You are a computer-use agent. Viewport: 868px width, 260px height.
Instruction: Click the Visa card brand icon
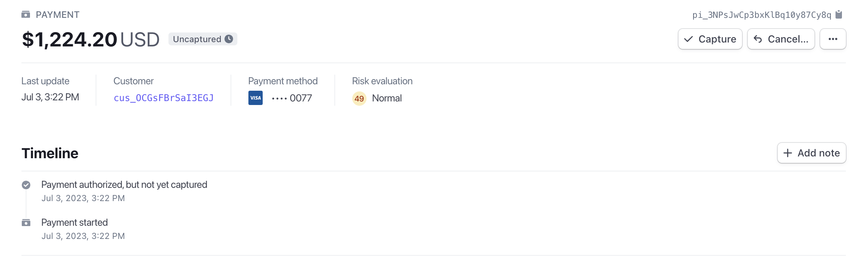coord(256,98)
